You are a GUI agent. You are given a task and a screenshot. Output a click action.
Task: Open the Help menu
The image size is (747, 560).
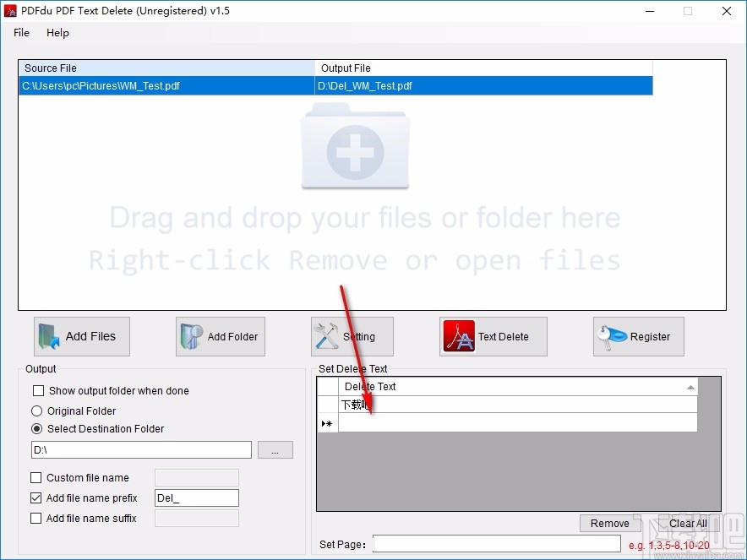57,33
